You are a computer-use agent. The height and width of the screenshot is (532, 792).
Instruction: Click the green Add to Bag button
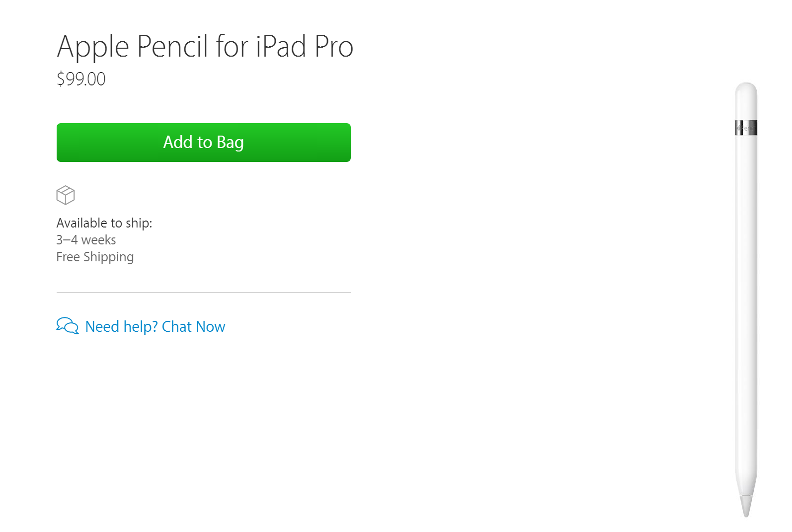[203, 143]
